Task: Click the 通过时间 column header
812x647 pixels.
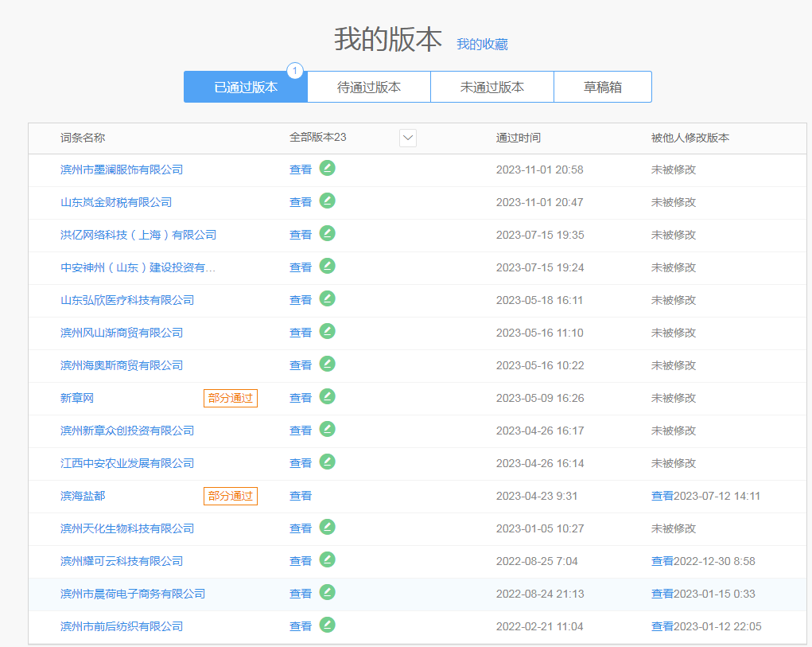Action: pos(519,138)
